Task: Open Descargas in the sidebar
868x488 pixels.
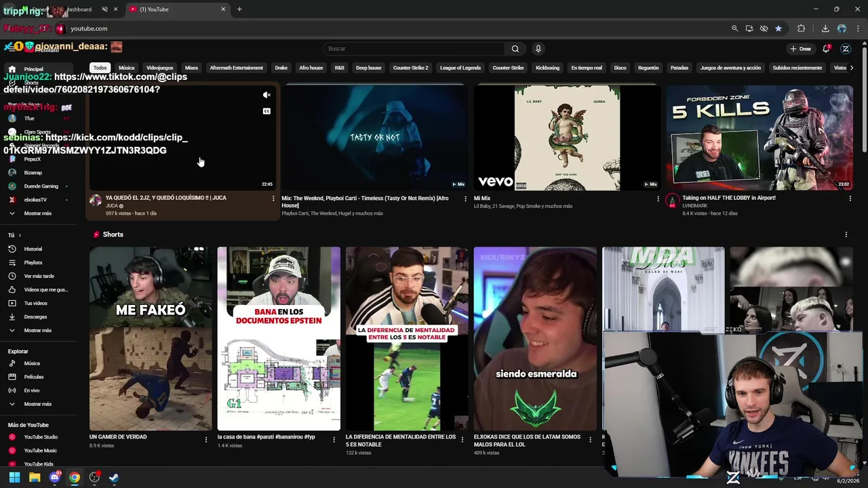Action: coord(35,317)
